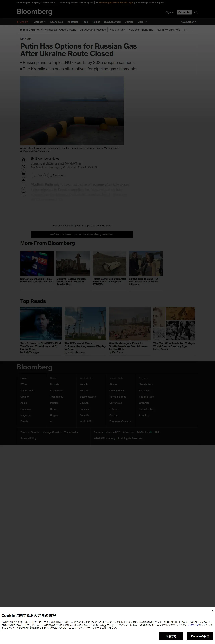Expand Bloomberg the Company & Its Products
Screen dimensions: 215x644
(x=36, y=3)
